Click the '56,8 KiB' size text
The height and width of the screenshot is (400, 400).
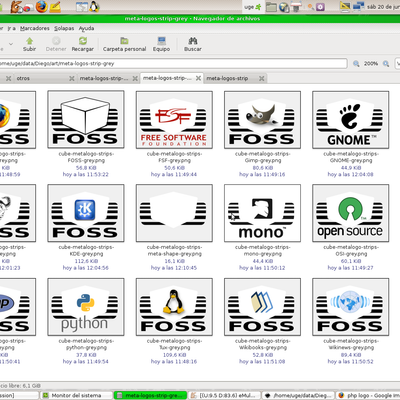pos(86,168)
